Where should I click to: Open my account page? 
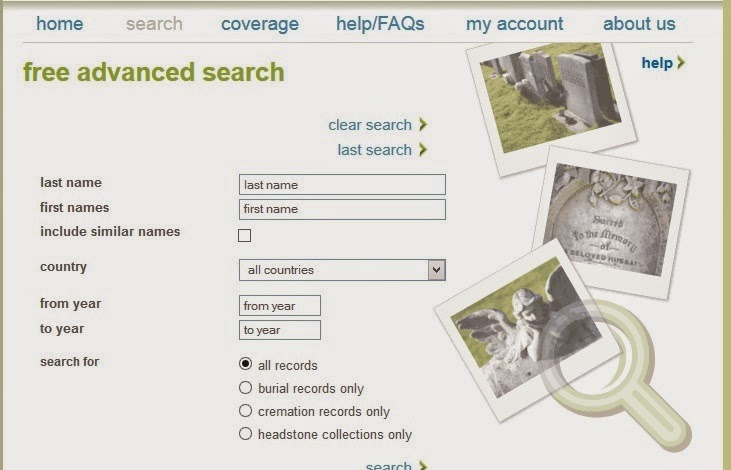point(515,24)
